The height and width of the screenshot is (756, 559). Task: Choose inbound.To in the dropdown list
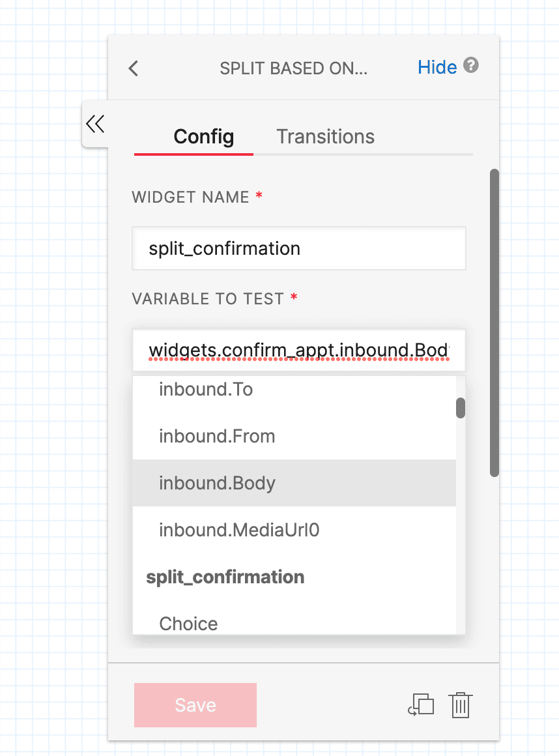pyautogui.click(x=205, y=389)
